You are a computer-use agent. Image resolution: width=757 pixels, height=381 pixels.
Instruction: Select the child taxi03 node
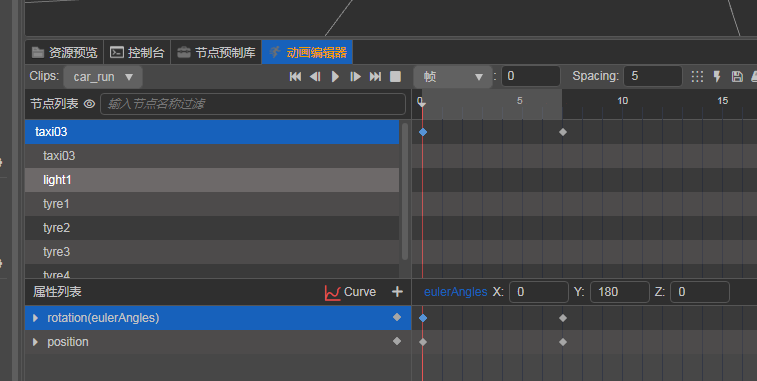tap(212, 156)
